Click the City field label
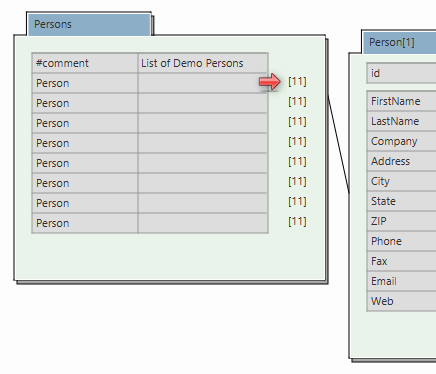 [380, 181]
